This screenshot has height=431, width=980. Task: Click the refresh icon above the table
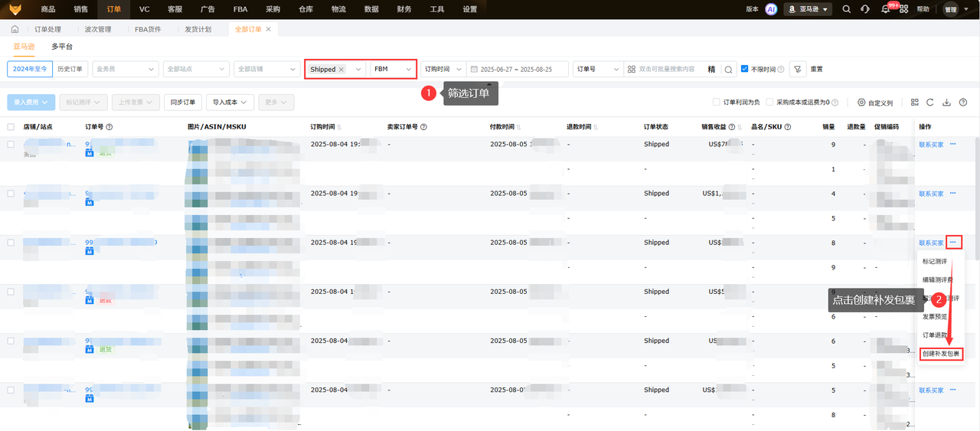click(x=929, y=102)
